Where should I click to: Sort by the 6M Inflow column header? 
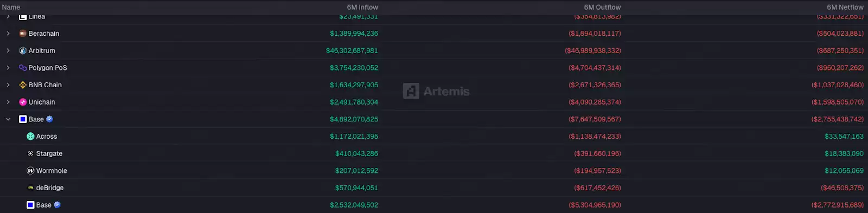coord(362,7)
